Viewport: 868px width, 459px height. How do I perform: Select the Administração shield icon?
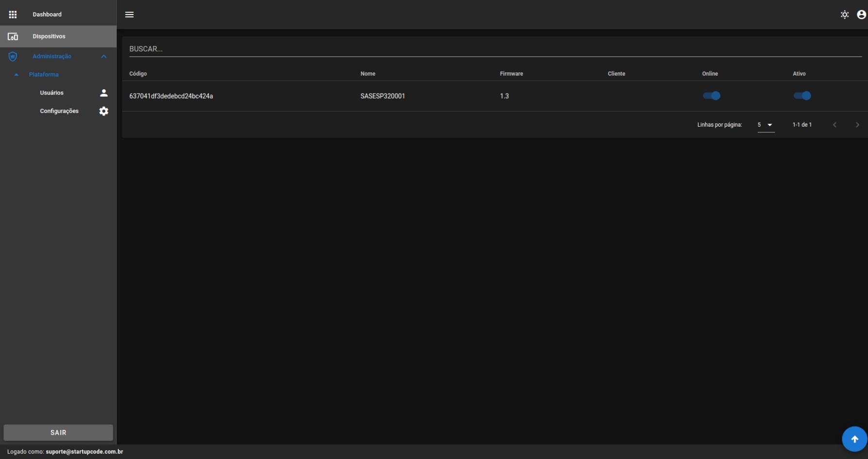click(x=12, y=56)
